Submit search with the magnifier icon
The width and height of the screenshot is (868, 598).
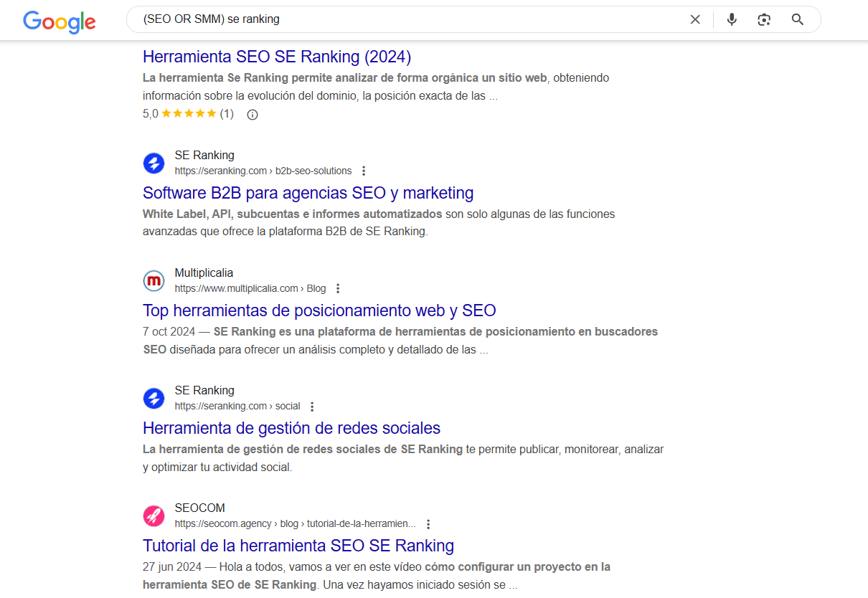pos(798,19)
